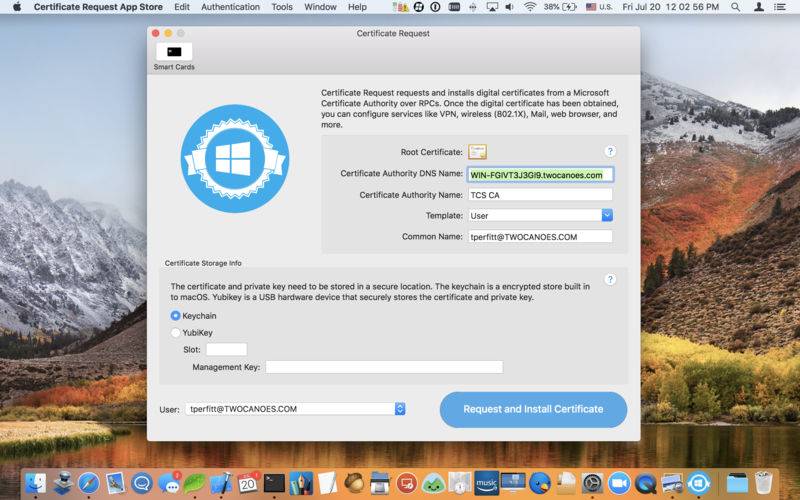Click the AirPlay display icon
Image resolution: width=800 pixels, height=500 pixels.
492,7
